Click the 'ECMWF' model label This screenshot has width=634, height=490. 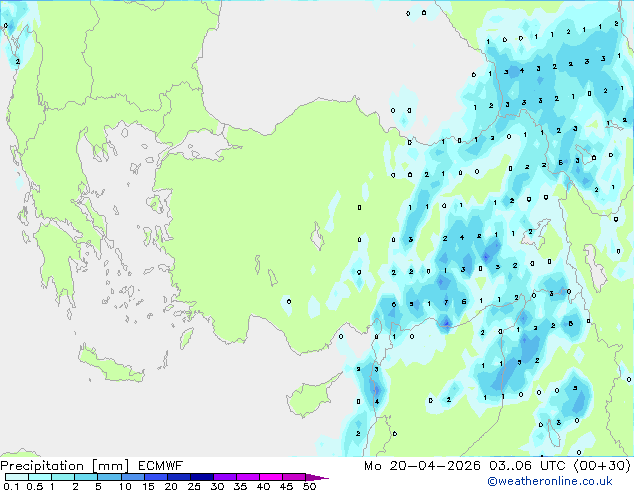[161, 466]
